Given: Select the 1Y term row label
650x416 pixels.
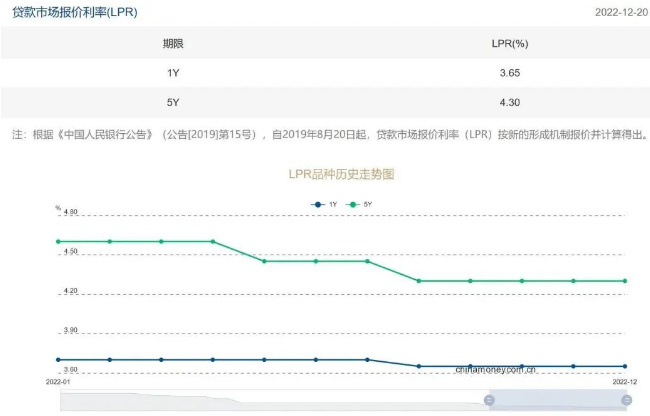Looking at the screenshot, I should point(173,73).
